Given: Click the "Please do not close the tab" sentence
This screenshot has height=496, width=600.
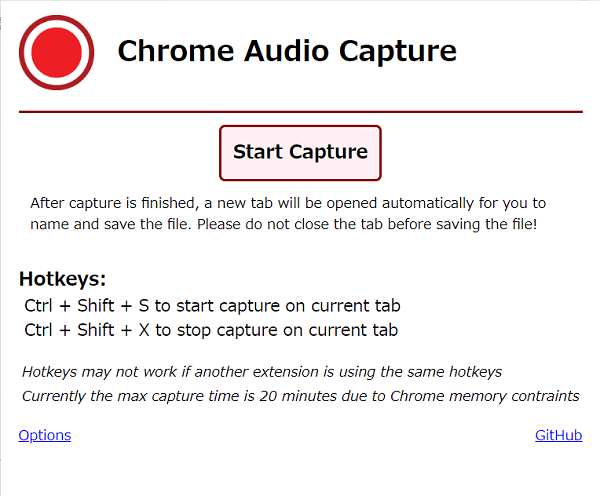Looking at the screenshot, I should (367, 224).
